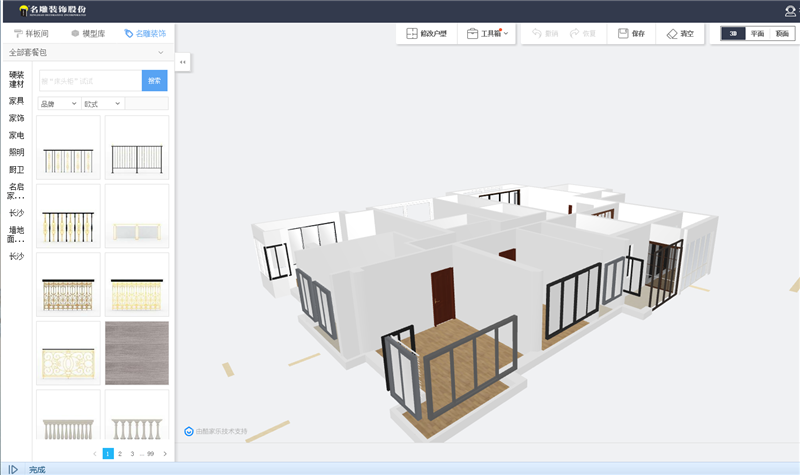Switch view mode to 顶面
The image size is (800, 475).
781,34
